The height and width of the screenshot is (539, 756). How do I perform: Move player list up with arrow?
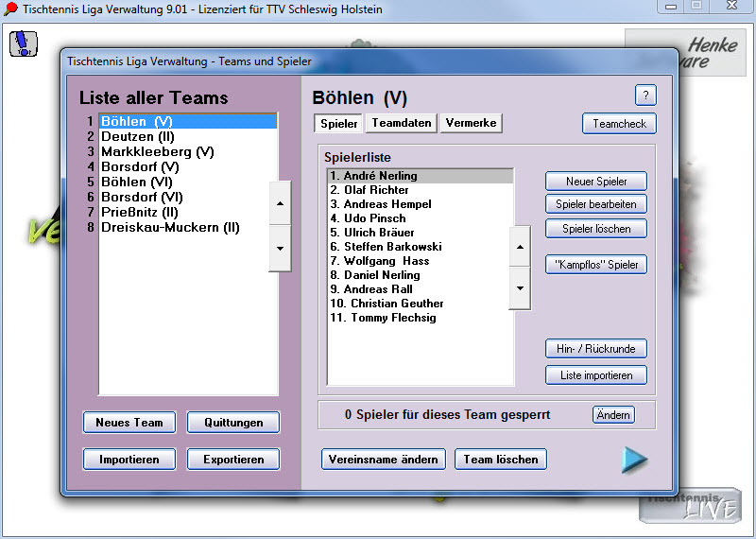tap(520, 247)
